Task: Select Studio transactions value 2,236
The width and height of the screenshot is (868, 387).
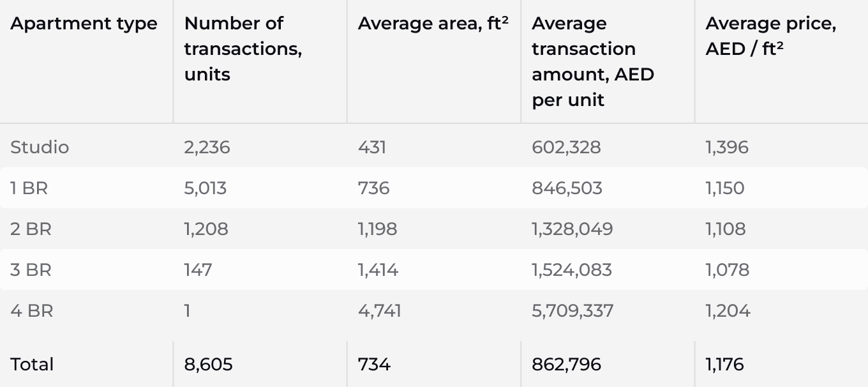Action: pyautogui.click(x=207, y=148)
